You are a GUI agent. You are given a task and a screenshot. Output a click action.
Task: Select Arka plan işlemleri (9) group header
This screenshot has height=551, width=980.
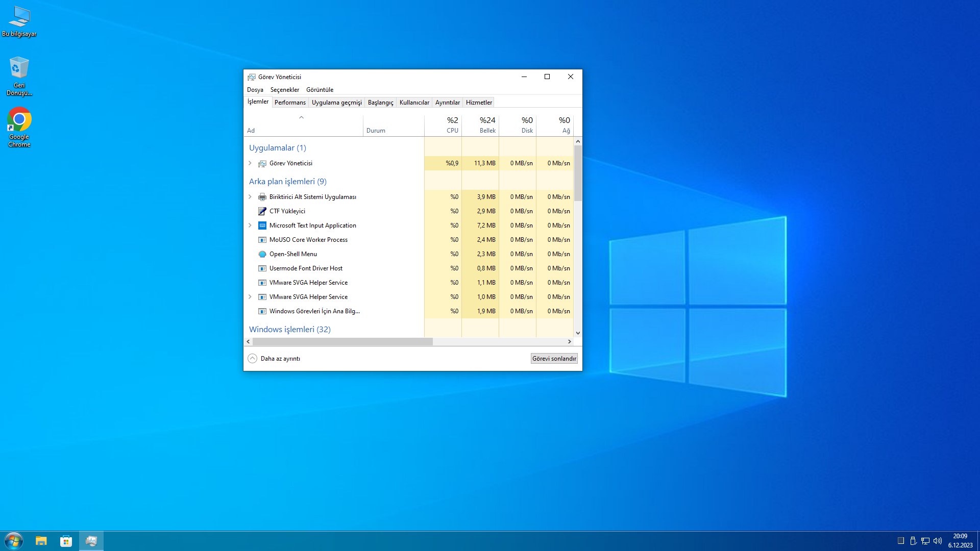(x=288, y=182)
